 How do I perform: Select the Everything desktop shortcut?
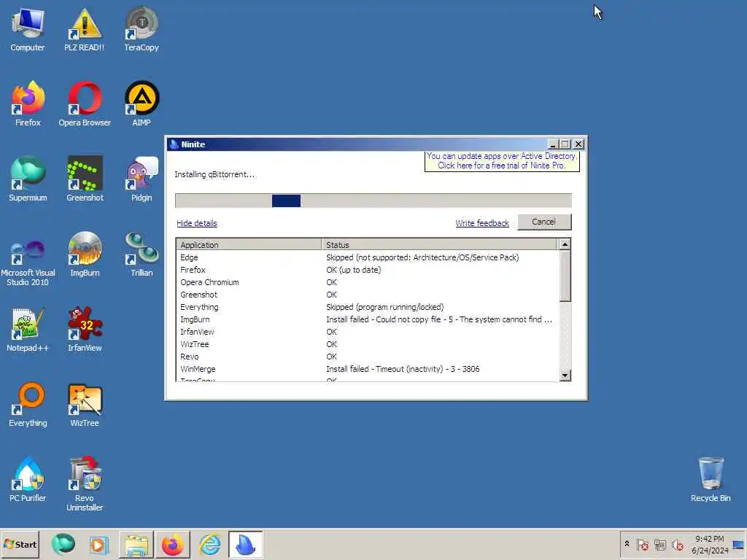click(28, 405)
